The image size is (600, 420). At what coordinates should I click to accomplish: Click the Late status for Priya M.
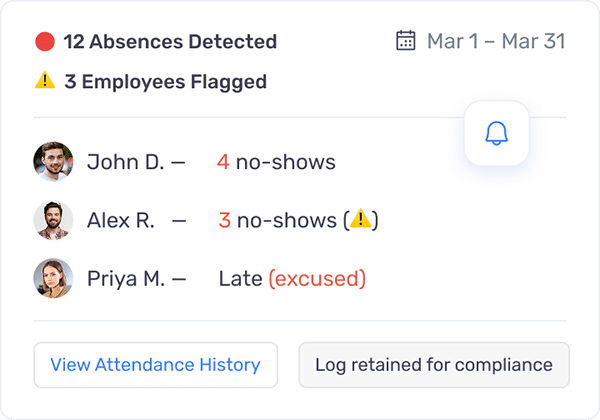click(241, 278)
